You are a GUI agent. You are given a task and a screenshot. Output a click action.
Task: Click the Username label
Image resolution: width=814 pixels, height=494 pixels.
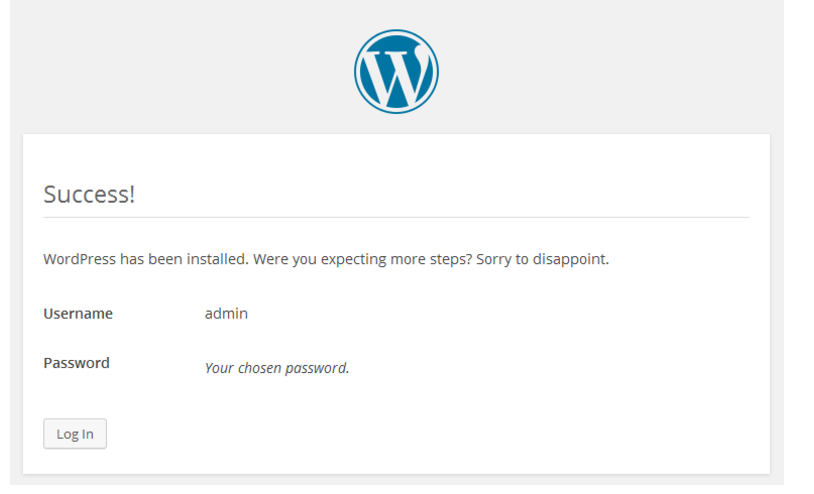pyautogui.click(x=78, y=313)
